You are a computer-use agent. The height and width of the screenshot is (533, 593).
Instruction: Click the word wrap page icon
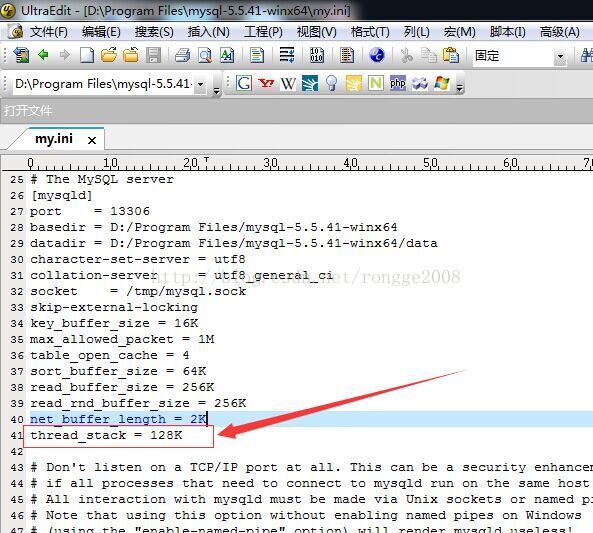(x=257, y=56)
